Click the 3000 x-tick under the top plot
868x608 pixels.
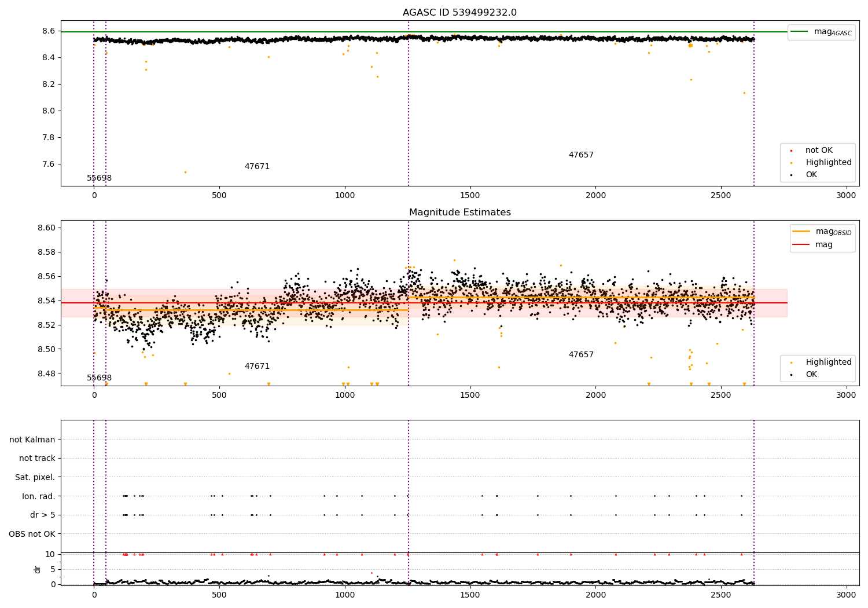pos(846,196)
